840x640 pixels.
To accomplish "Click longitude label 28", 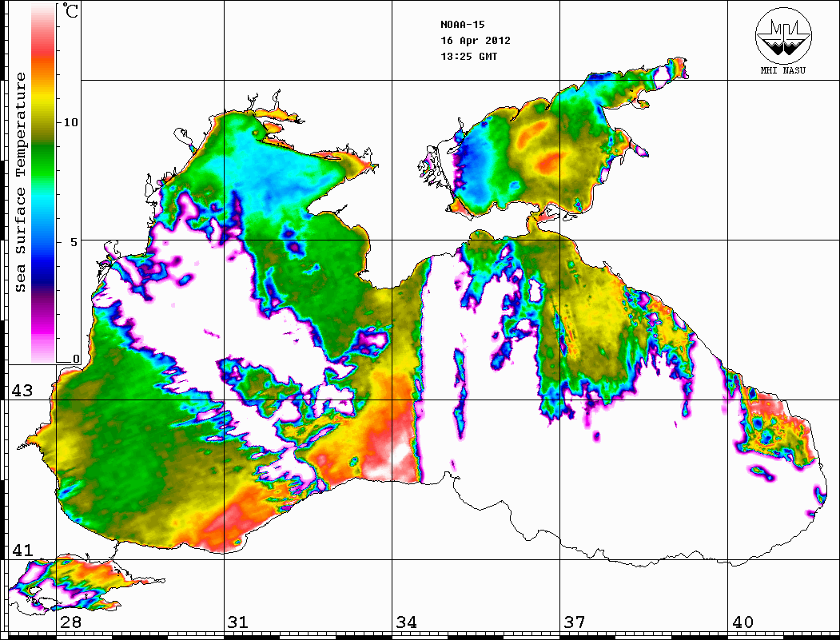I will (70, 622).
